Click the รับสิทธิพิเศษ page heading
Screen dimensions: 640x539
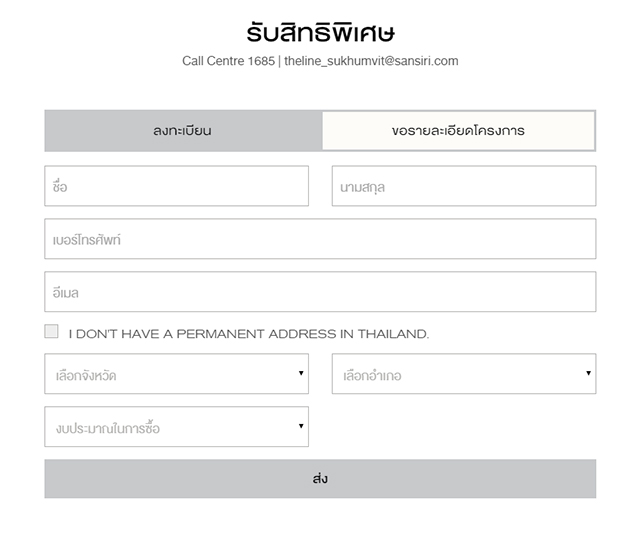click(x=320, y=30)
